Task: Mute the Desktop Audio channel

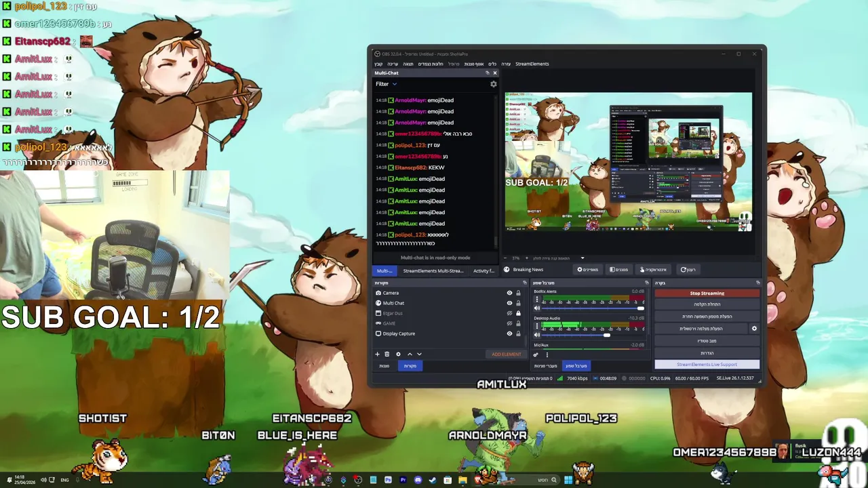Action: [x=537, y=335]
